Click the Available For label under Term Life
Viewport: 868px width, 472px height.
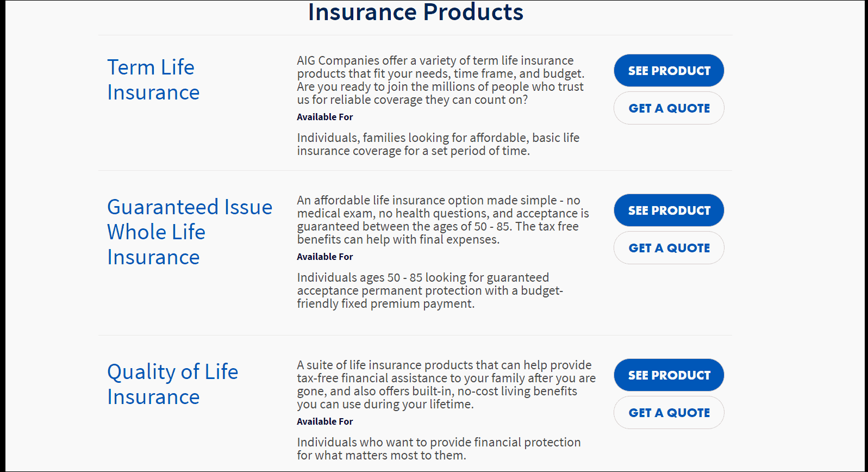click(x=325, y=117)
